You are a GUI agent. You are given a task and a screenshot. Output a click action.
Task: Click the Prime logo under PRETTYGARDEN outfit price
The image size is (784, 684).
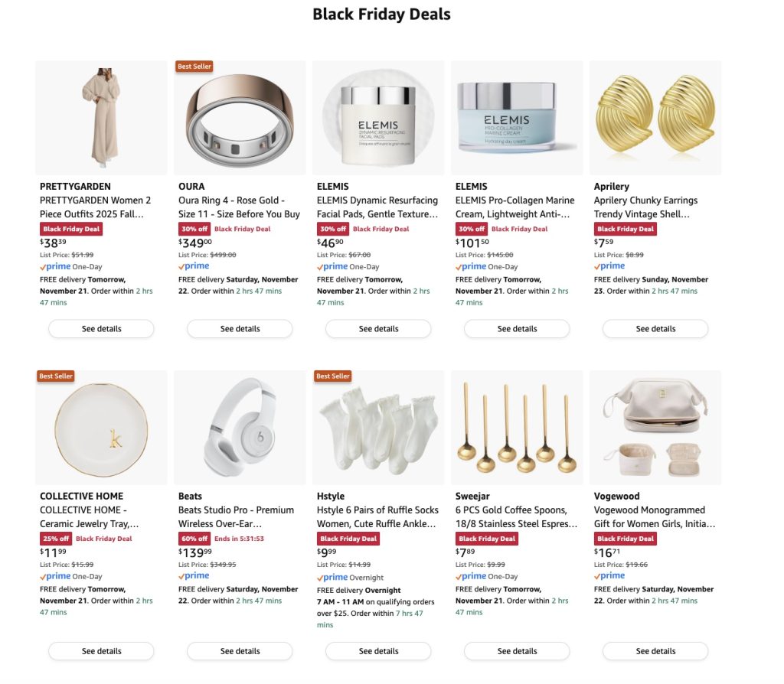[54, 267]
